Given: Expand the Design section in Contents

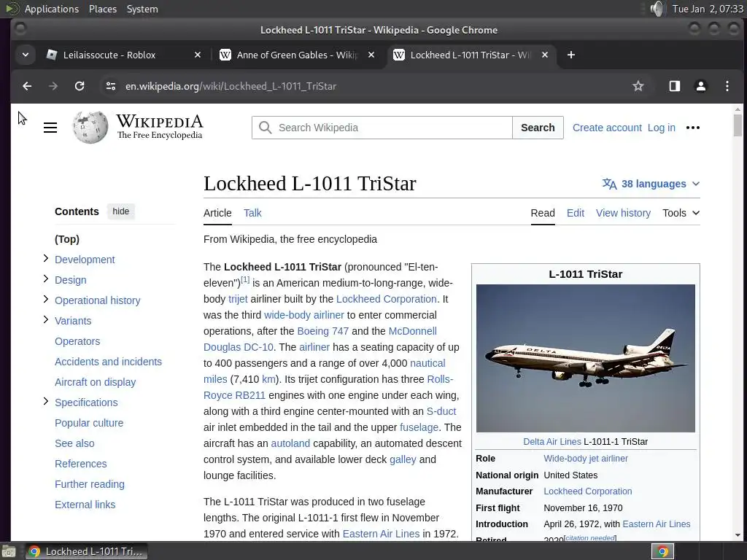Looking at the screenshot, I should coord(46,279).
